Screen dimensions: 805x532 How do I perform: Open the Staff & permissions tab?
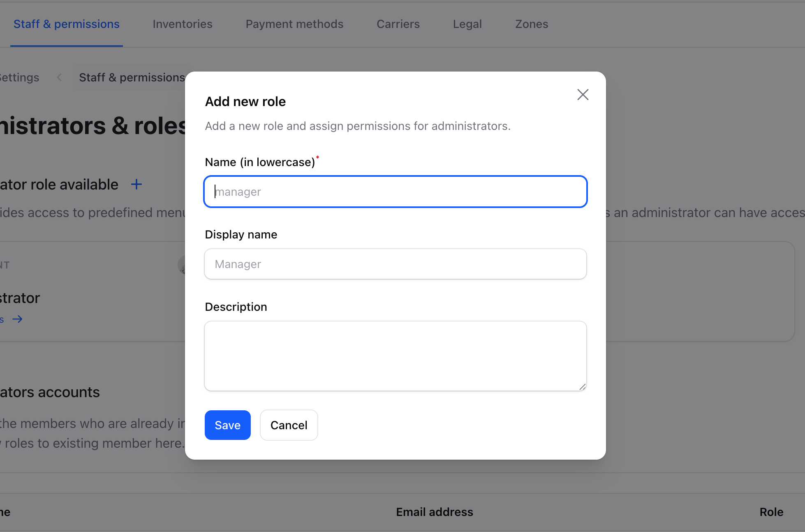click(67, 24)
